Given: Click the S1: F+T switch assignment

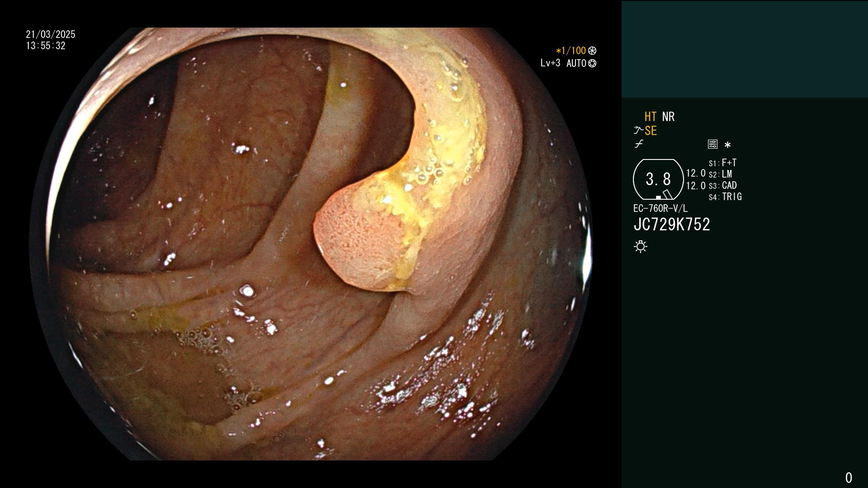Looking at the screenshot, I should [x=722, y=163].
